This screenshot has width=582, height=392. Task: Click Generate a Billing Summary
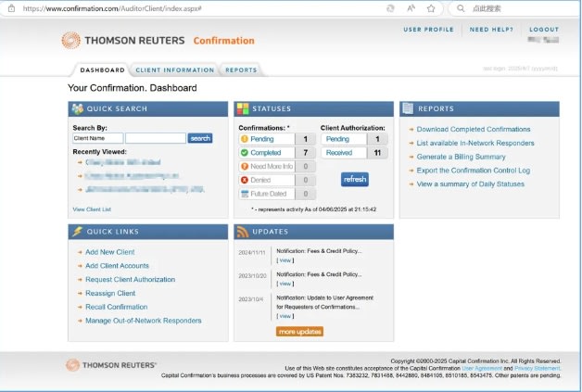pyautogui.click(x=461, y=157)
